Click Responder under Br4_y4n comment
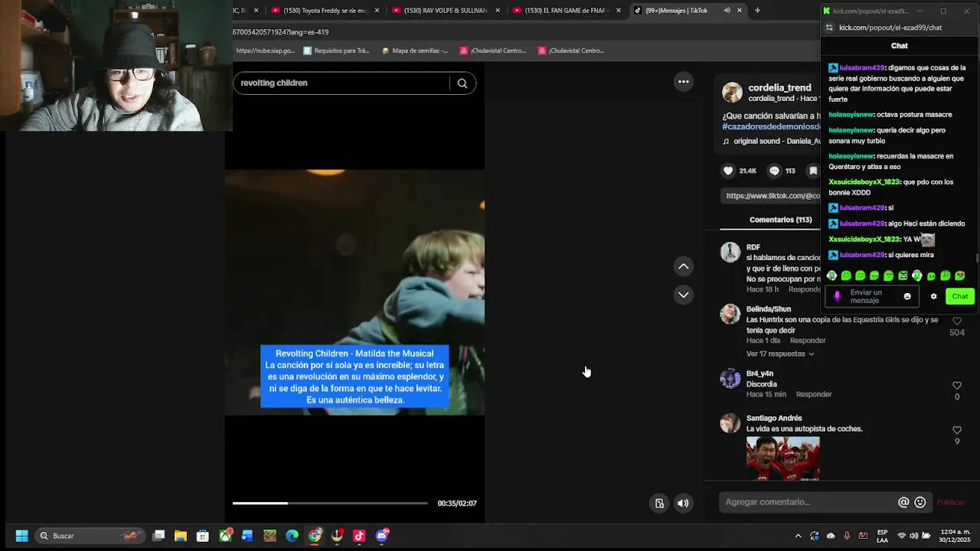Viewport: 980px width, 551px height. point(813,394)
